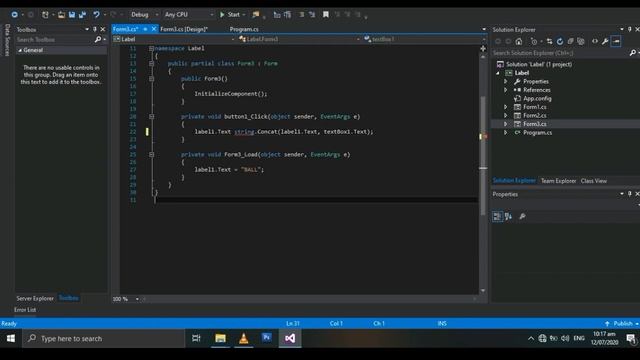
Task: Save the current file with Save icon
Action: (72, 15)
